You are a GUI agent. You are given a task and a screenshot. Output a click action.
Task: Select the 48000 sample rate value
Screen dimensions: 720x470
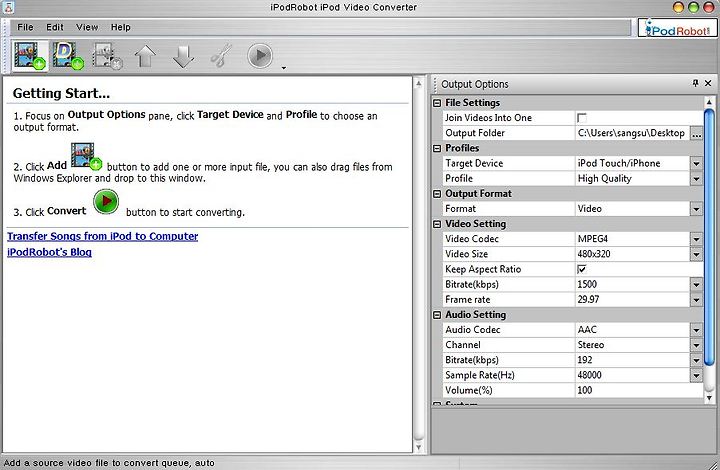click(590, 375)
